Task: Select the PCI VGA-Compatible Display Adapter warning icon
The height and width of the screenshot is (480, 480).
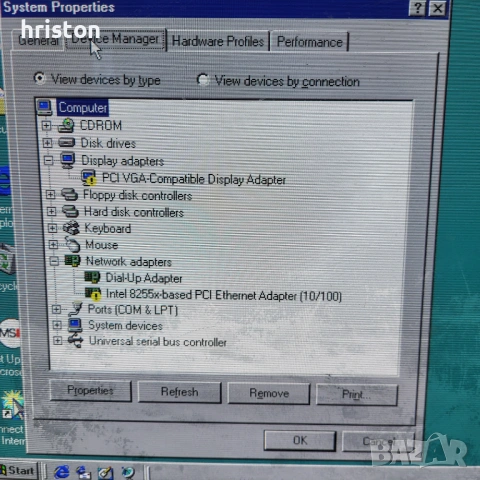Action: click(89, 178)
